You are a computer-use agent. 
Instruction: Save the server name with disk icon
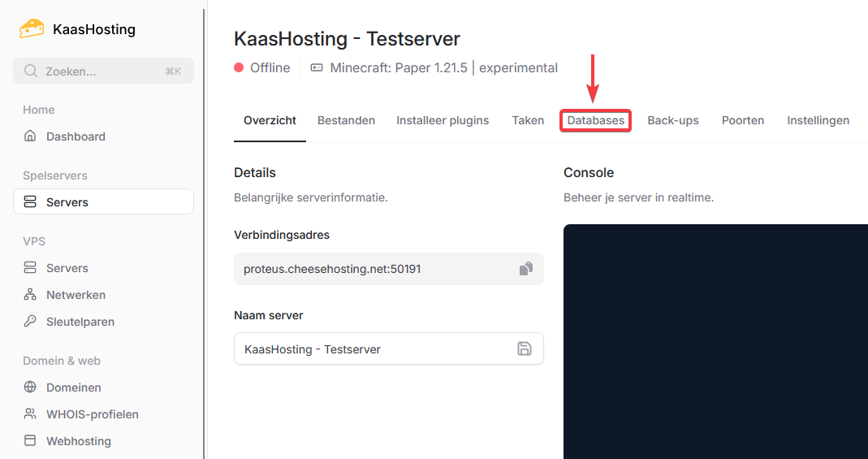tap(525, 349)
